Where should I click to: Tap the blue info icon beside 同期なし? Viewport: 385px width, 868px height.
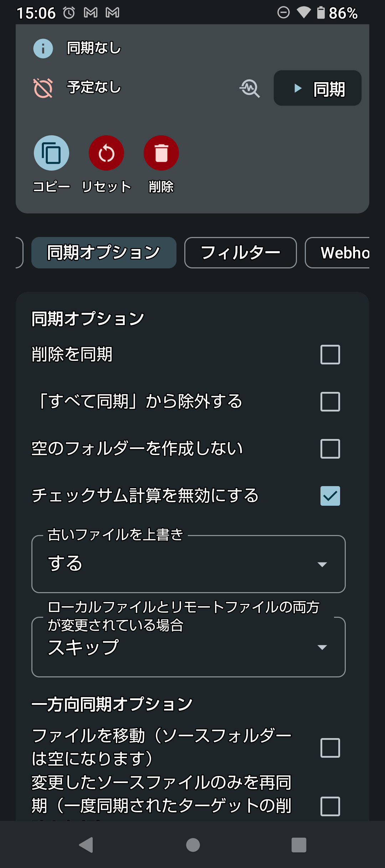(43, 49)
